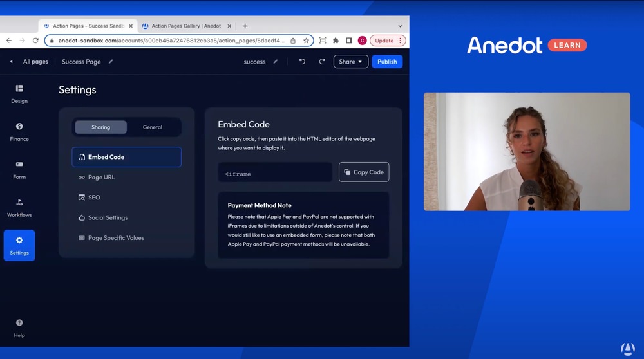The width and height of the screenshot is (644, 359).
Task: Switch to the General settings toggle
Action: 153,127
